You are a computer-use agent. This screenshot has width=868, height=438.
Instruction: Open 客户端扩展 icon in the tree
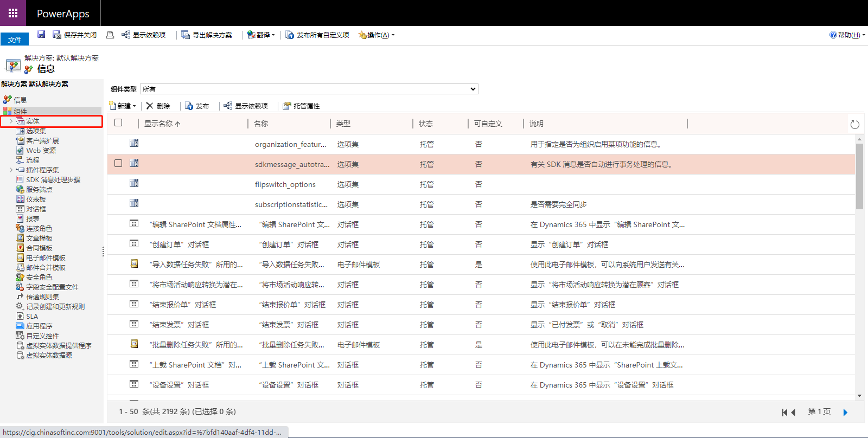click(20, 141)
